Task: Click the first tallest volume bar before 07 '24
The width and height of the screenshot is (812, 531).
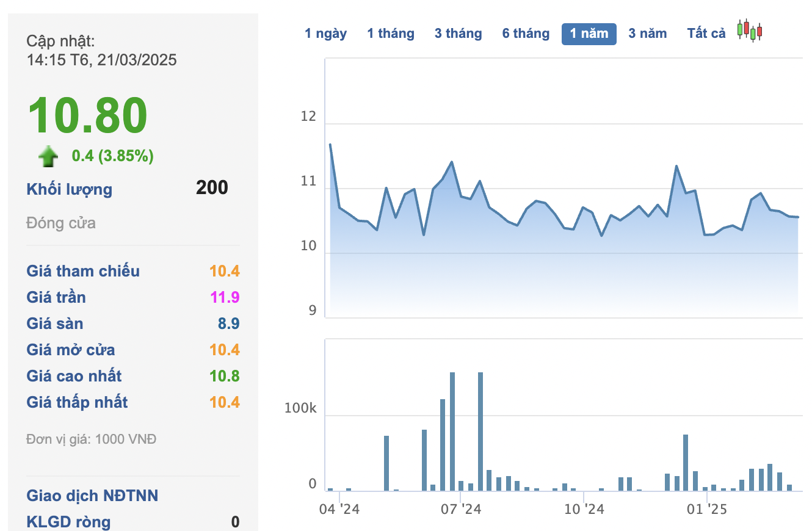Action: (x=452, y=431)
